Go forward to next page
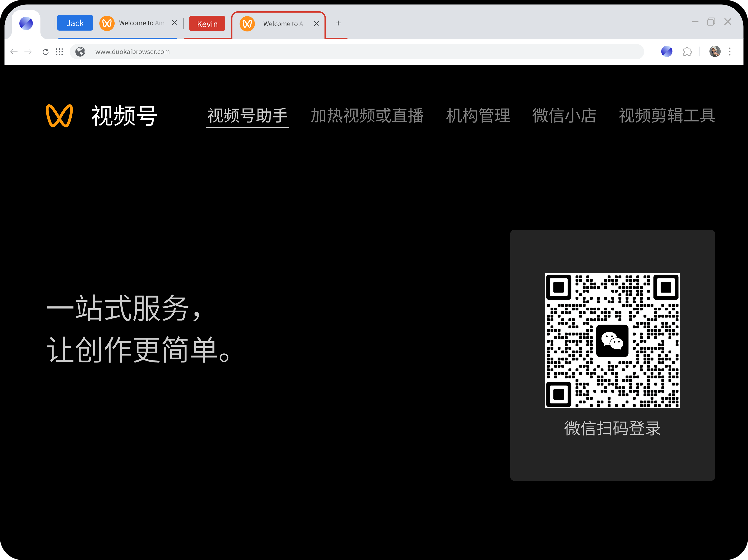Viewport: 748px width, 560px height. click(28, 52)
